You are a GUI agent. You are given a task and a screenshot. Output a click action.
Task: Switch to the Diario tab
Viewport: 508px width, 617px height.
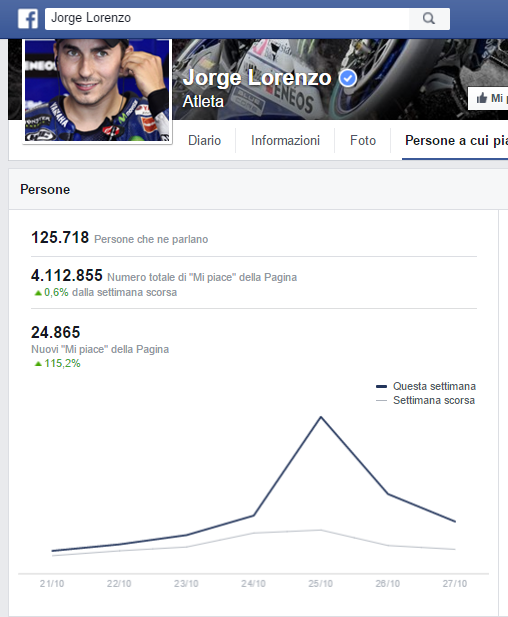[205, 140]
